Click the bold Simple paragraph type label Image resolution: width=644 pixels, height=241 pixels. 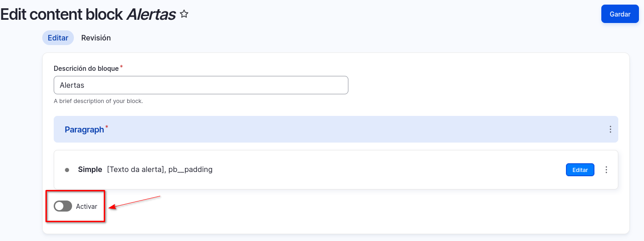90,169
